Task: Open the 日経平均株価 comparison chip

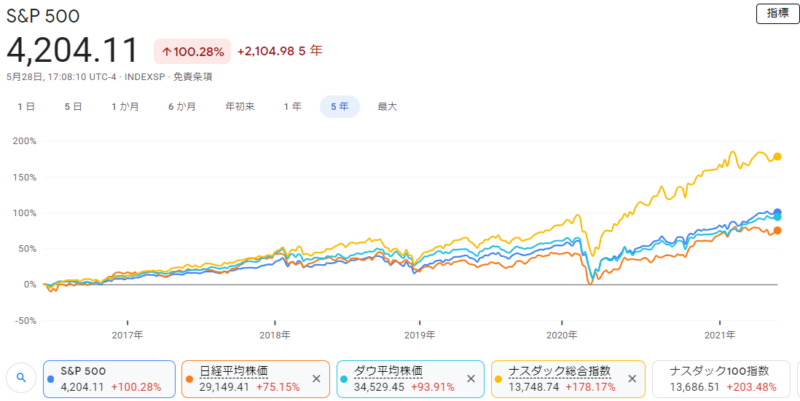Action: 256,379
